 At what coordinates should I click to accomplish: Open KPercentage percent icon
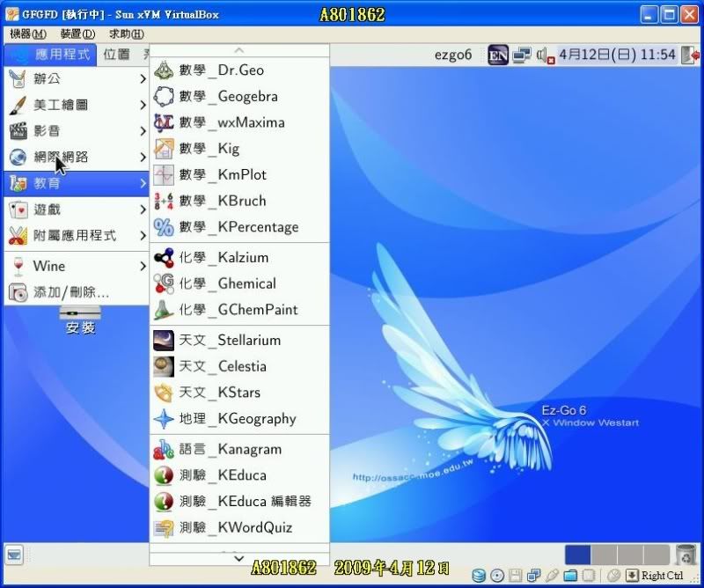(x=164, y=227)
